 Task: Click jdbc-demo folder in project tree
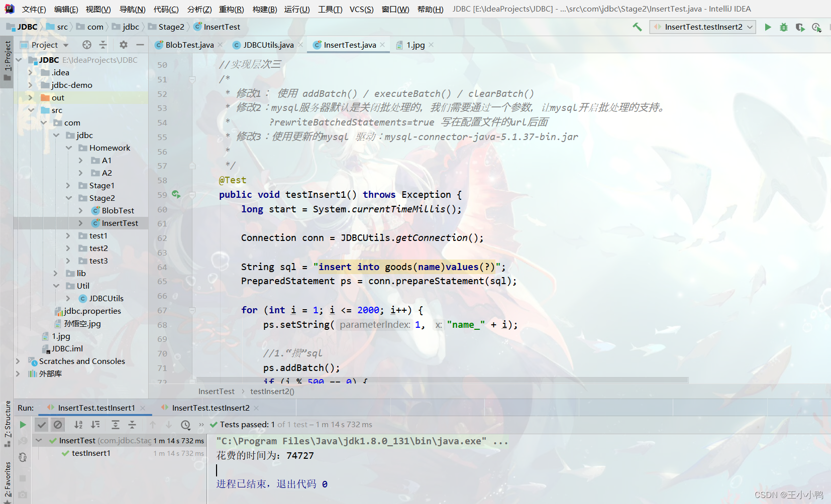72,85
